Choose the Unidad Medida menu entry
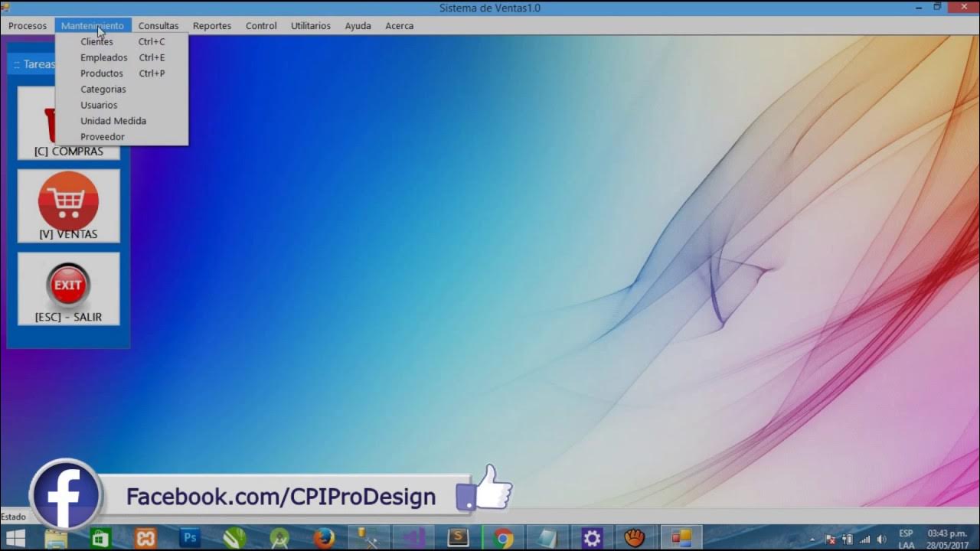980x551 pixels. click(122, 121)
